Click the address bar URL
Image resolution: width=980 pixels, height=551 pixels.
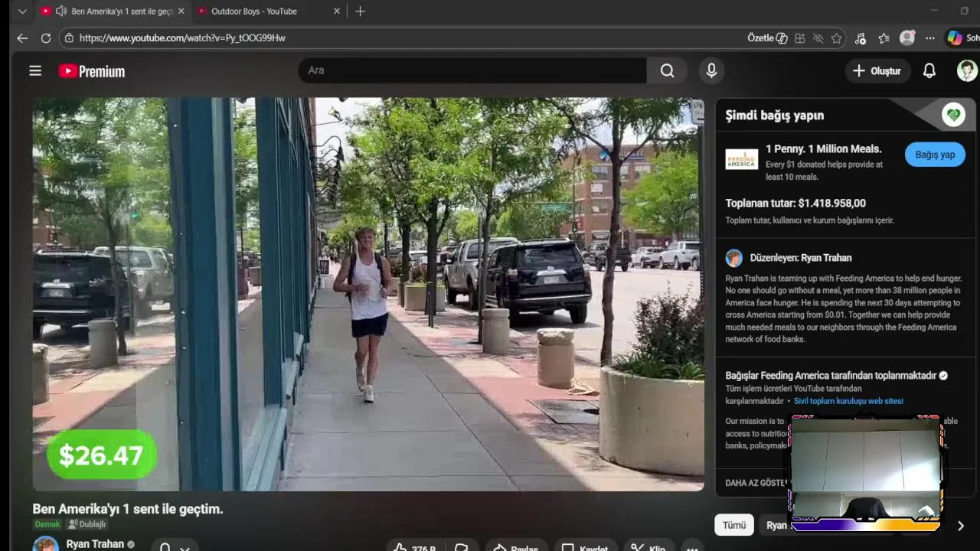pos(182,37)
